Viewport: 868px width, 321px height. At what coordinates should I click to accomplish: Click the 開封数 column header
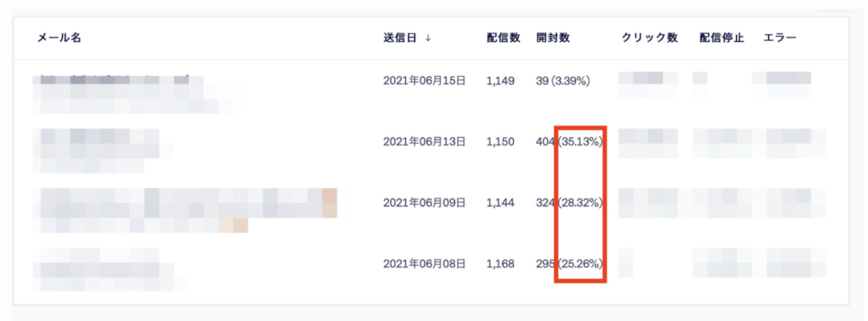[x=552, y=38]
